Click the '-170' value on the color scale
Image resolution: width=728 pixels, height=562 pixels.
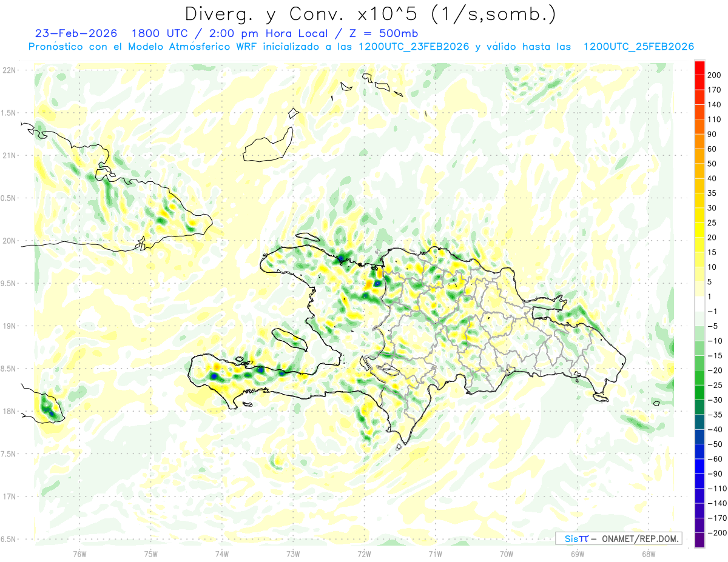click(717, 518)
